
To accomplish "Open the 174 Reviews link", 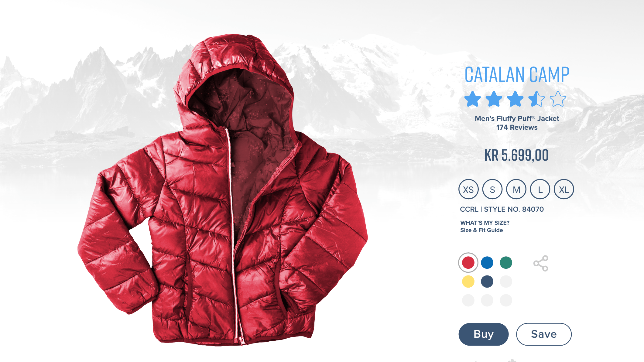I will [517, 128].
